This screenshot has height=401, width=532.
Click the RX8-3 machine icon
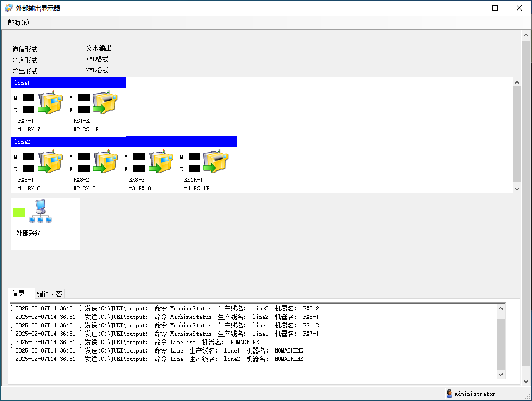161,162
